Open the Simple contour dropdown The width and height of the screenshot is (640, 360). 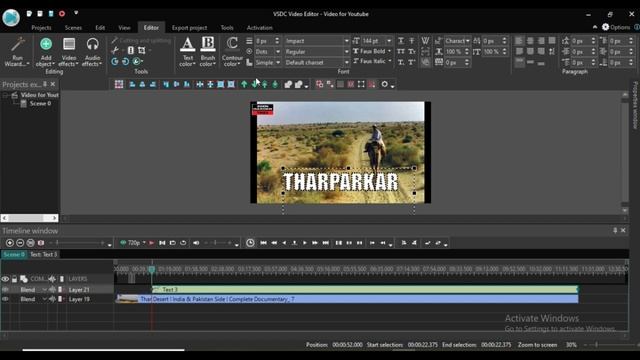[268, 62]
